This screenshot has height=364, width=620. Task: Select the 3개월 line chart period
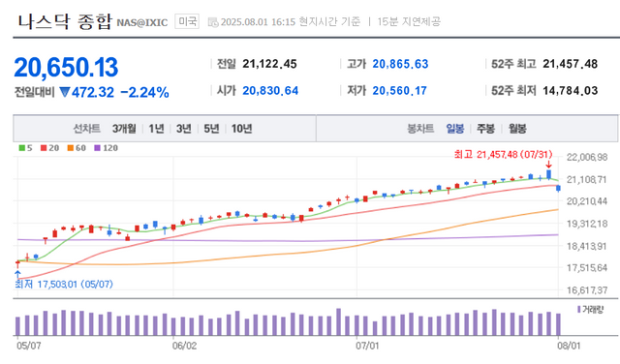[x=124, y=129]
